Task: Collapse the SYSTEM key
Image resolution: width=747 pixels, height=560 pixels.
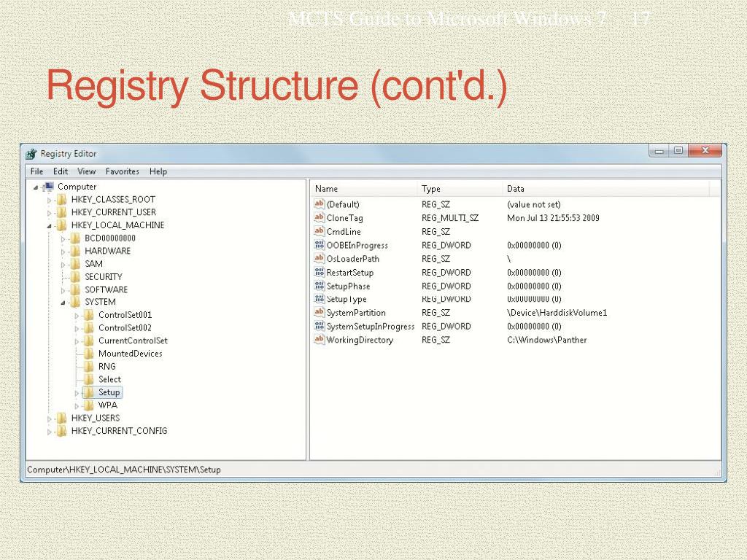Action: (63, 303)
